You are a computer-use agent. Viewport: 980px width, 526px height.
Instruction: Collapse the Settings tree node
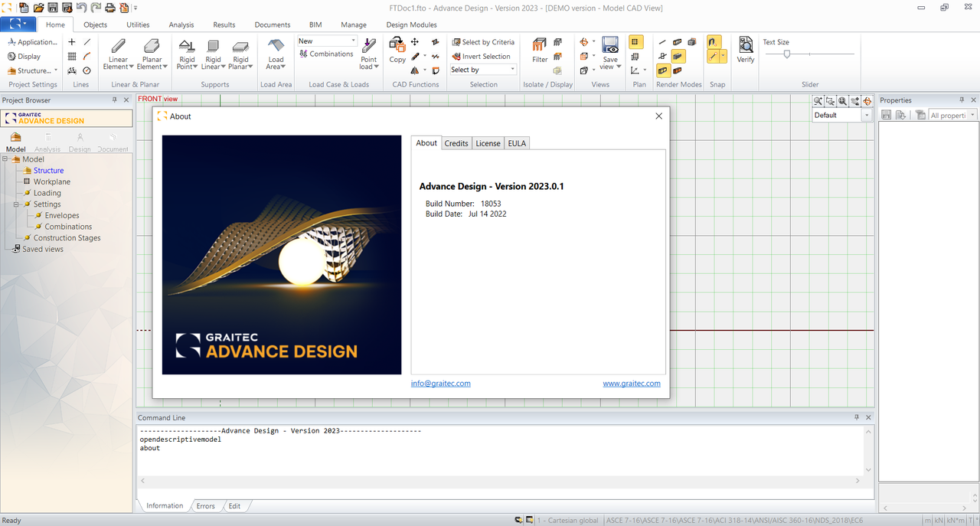(x=17, y=204)
